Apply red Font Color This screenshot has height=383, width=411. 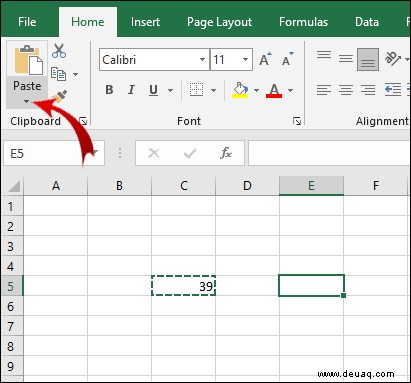click(274, 90)
